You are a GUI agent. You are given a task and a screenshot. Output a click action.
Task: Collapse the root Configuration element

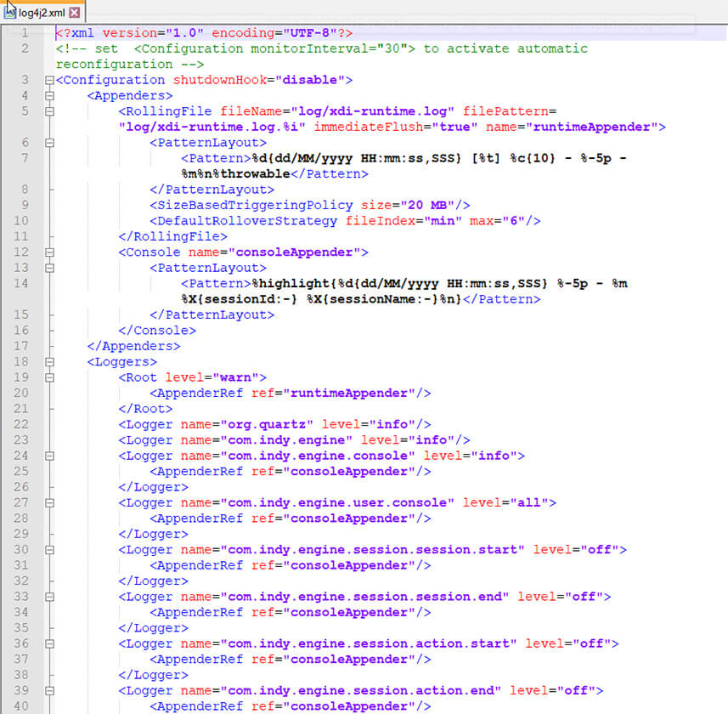tap(48, 80)
